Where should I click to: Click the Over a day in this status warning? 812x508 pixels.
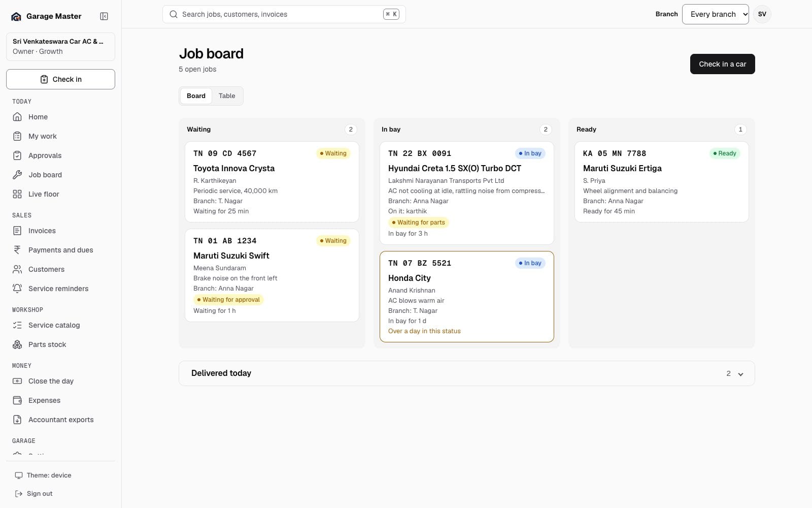(424, 331)
